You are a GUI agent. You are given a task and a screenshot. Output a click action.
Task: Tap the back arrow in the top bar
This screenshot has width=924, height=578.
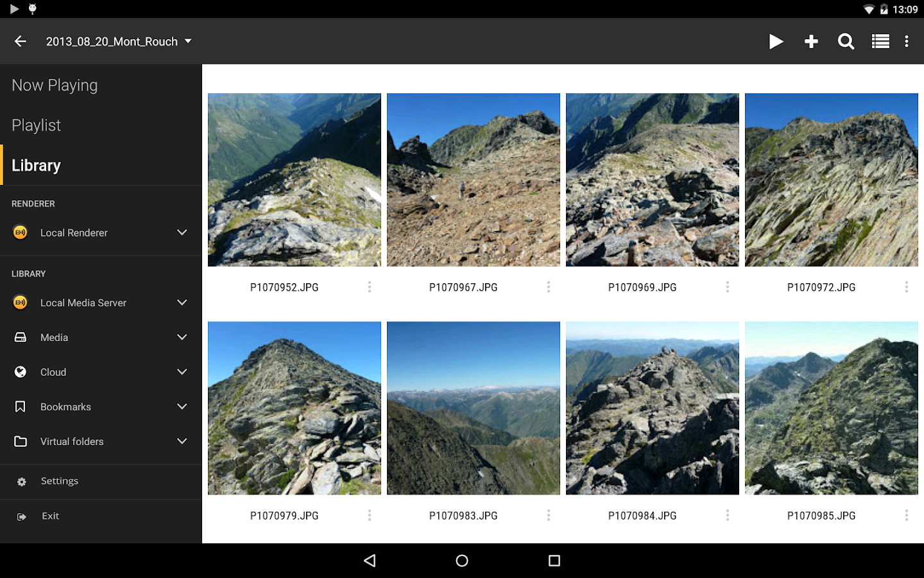(x=20, y=41)
